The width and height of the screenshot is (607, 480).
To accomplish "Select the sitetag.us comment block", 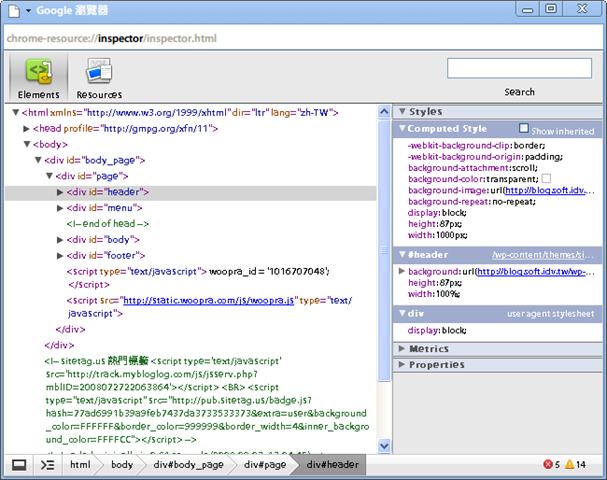I will tap(207, 400).
